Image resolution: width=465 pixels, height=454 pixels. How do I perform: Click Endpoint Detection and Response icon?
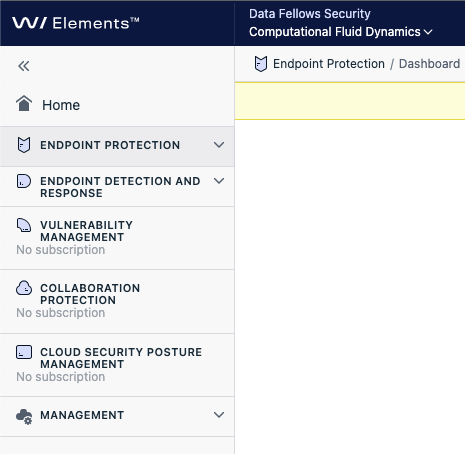click(24, 181)
